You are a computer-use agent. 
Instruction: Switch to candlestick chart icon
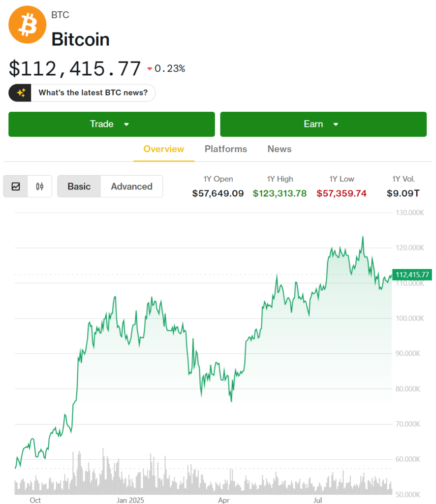[40, 187]
